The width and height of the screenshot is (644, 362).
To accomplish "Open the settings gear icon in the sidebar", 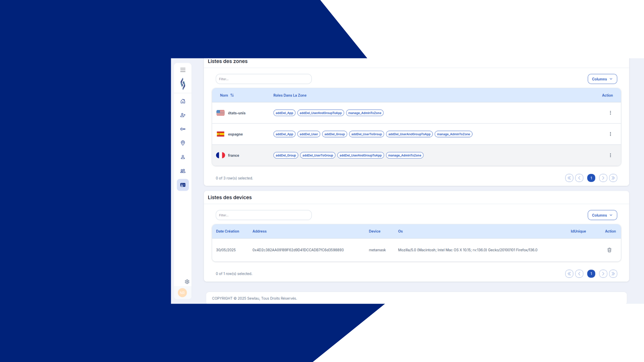I will (187, 282).
